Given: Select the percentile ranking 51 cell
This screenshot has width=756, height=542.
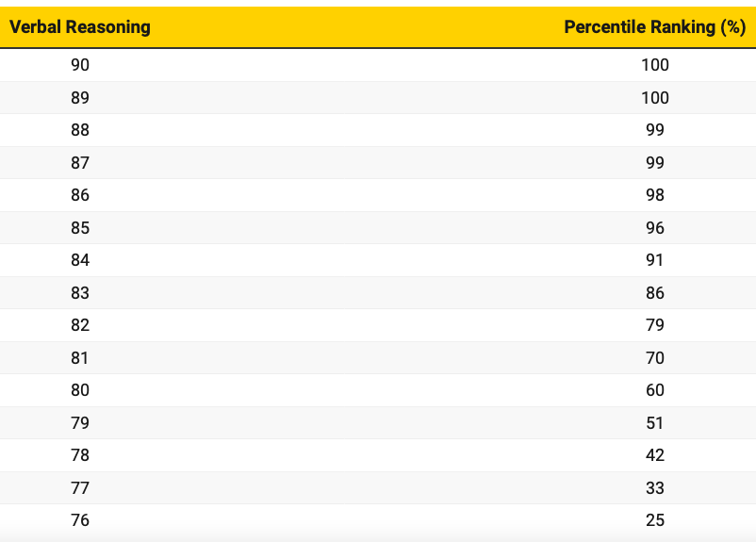Looking at the screenshot, I should pos(654,423).
